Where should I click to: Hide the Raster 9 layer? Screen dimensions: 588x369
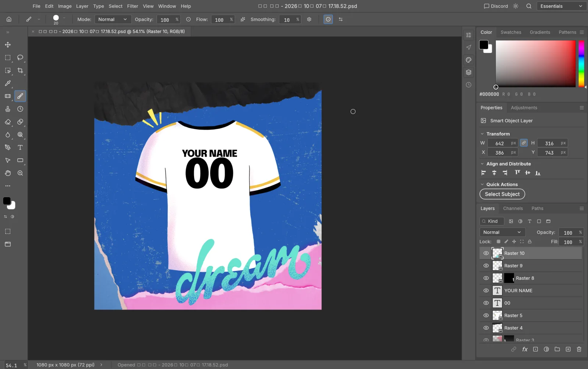486,266
